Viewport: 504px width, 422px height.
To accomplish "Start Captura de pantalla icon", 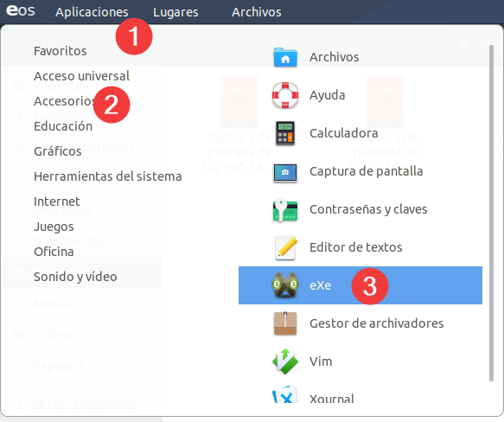I will point(285,172).
